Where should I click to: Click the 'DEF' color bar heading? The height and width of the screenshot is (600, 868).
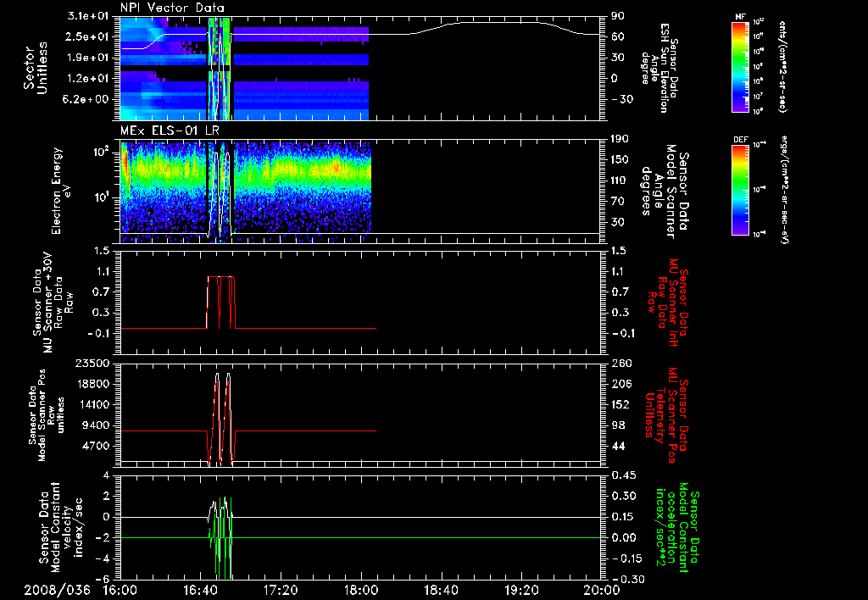point(740,140)
